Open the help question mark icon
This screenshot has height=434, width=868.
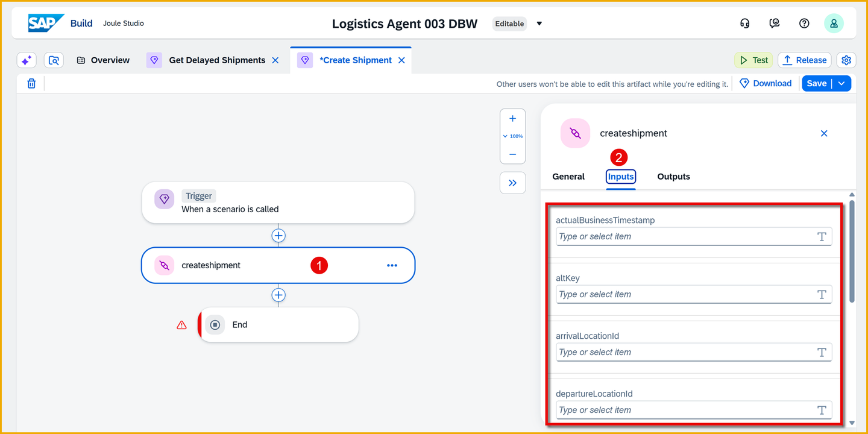[804, 24]
